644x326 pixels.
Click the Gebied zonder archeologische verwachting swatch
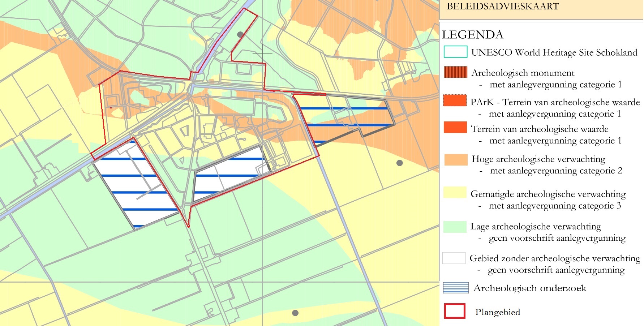point(454,258)
